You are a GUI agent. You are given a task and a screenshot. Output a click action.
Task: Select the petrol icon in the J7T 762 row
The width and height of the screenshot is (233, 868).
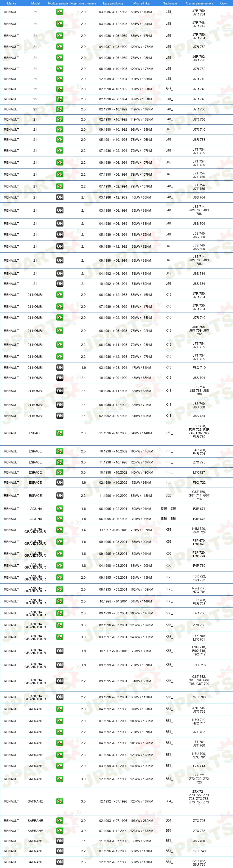click(x=60, y=732)
